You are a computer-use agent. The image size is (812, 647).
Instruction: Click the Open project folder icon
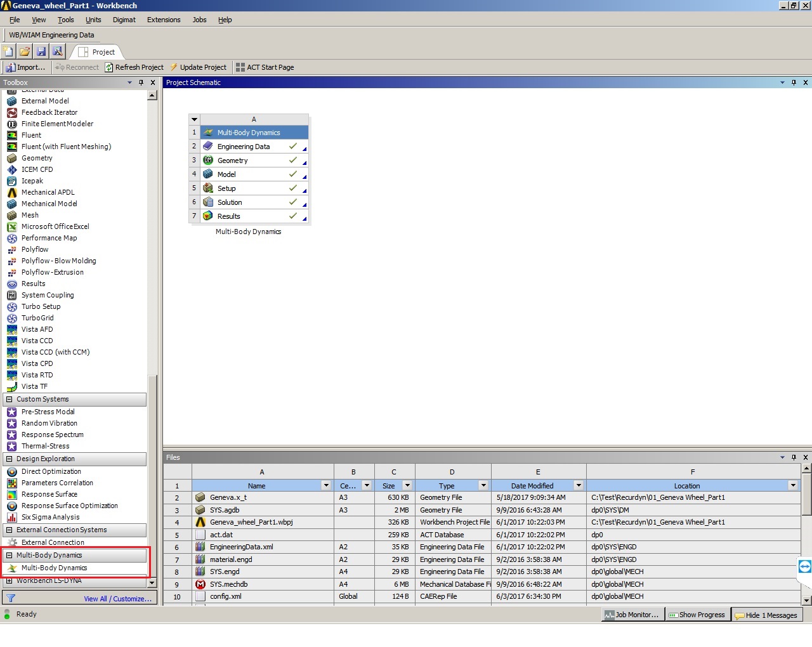click(25, 51)
